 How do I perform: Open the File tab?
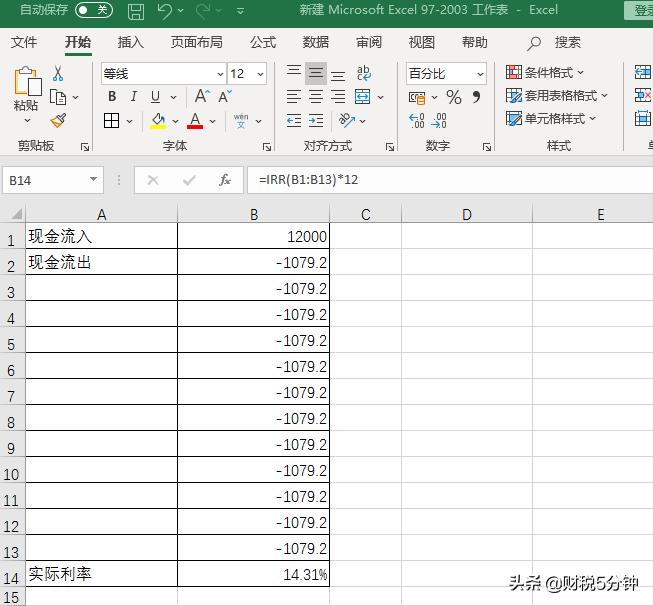[x=24, y=42]
